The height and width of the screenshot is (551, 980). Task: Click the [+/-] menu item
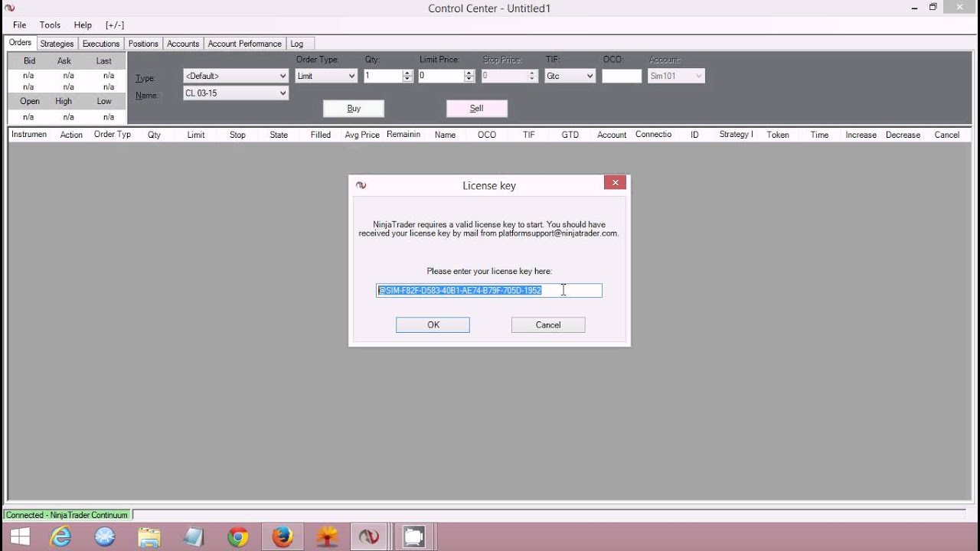click(x=115, y=25)
